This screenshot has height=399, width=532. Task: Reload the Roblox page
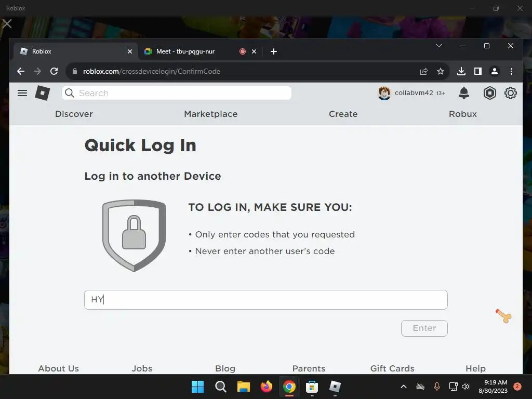(x=54, y=71)
